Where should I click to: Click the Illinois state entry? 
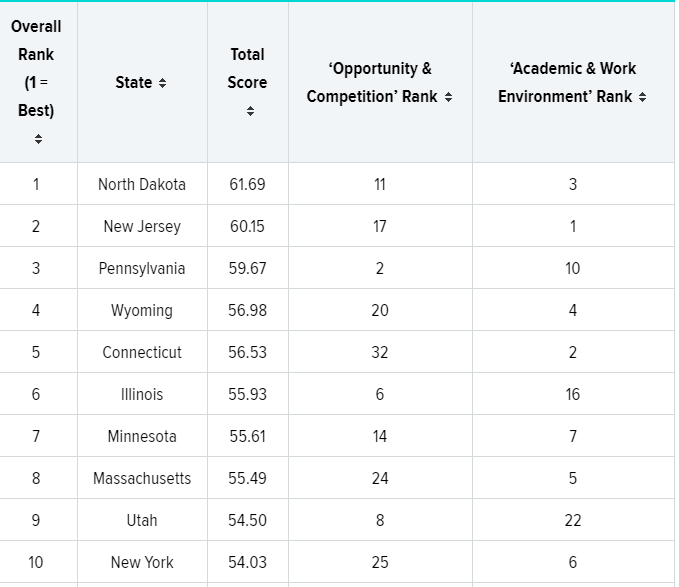coord(142,394)
